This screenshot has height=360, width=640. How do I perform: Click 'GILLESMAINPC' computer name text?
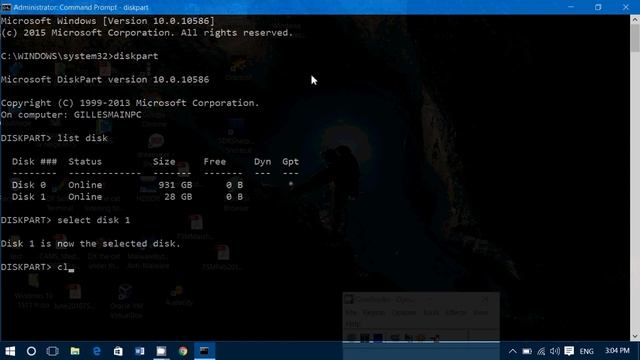point(108,115)
